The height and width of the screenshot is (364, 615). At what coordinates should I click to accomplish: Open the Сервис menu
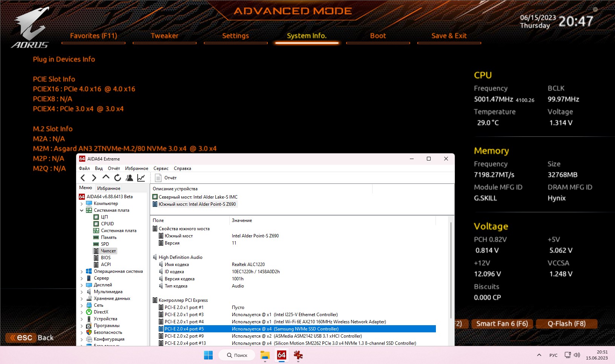(x=161, y=168)
